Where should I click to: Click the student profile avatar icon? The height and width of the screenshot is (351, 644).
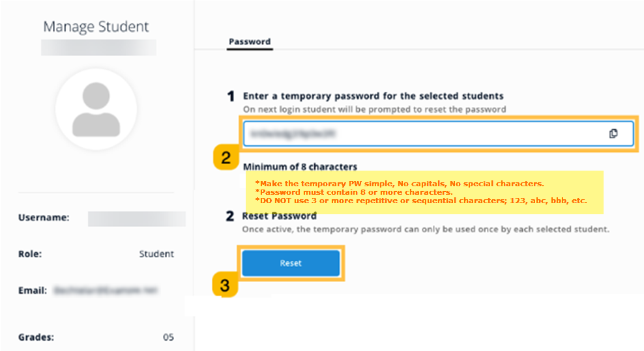[x=96, y=109]
